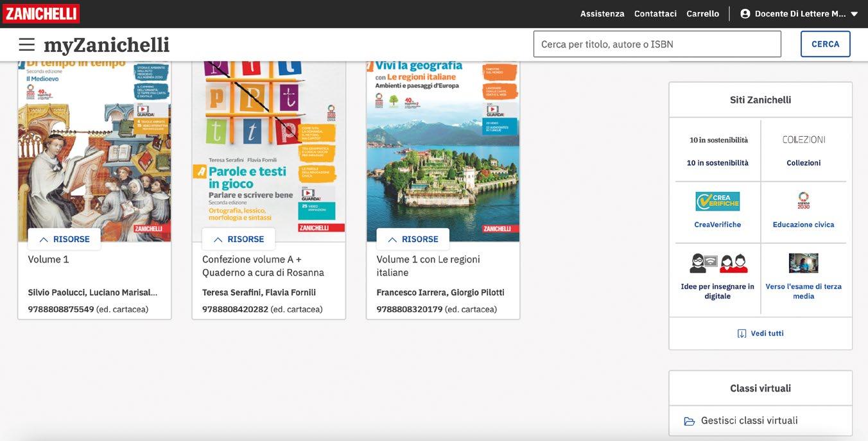Click the Vedi tutti download icon
This screenshot has width=868, height=441.
pyautogui.click(x=742, y=334)
